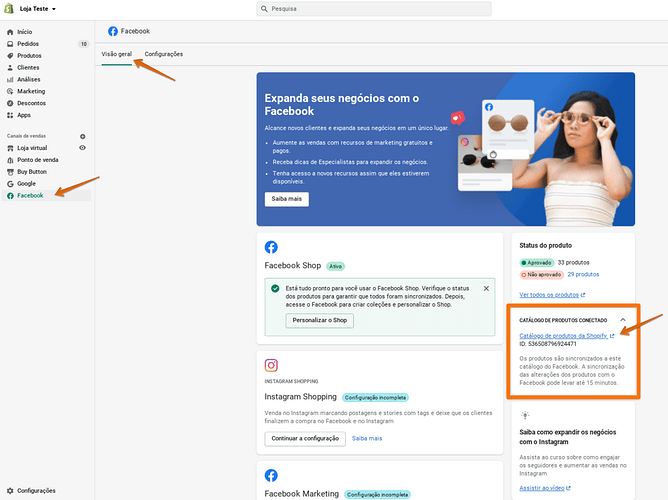Open the Loja Teste store dropdown
The width and height of the screenshot is (668, 500).
coord(37,9)
